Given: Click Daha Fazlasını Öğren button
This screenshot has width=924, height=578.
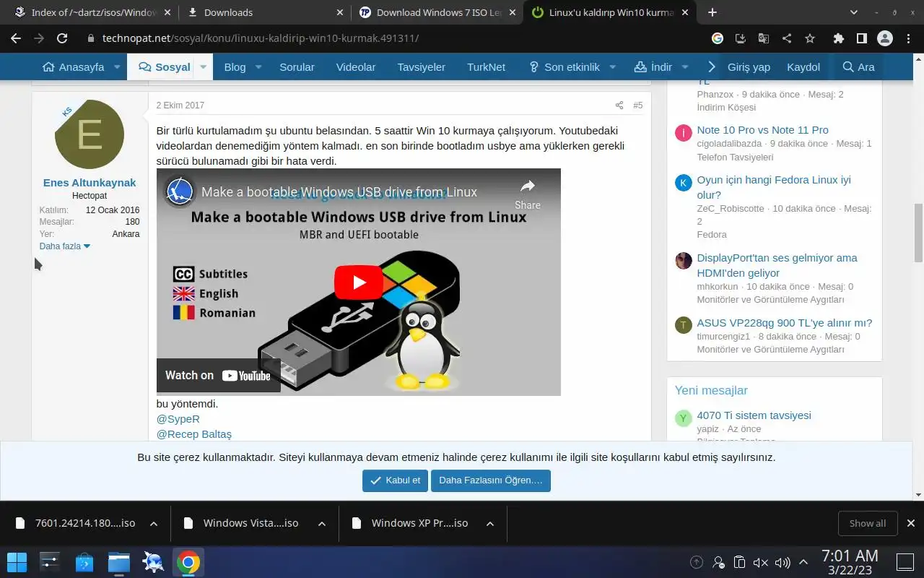Looking at the screenshot, I should (x=491, y=480).
